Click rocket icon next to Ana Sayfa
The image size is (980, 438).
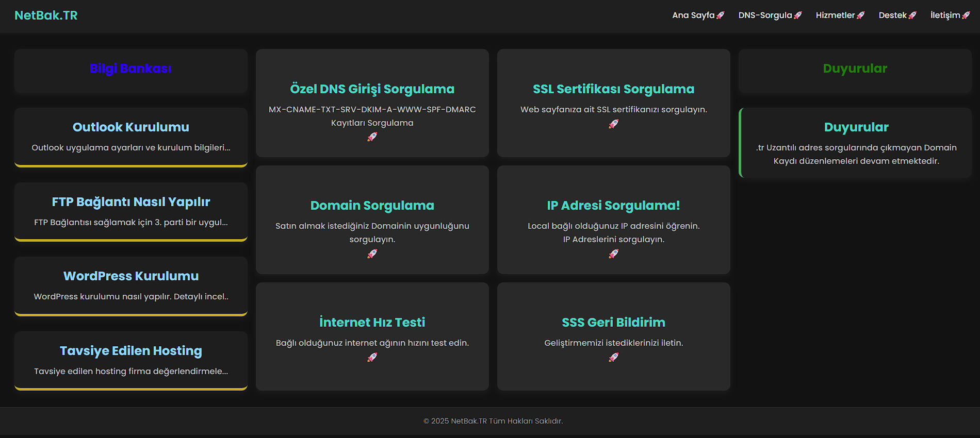click(x=721, y=15)
